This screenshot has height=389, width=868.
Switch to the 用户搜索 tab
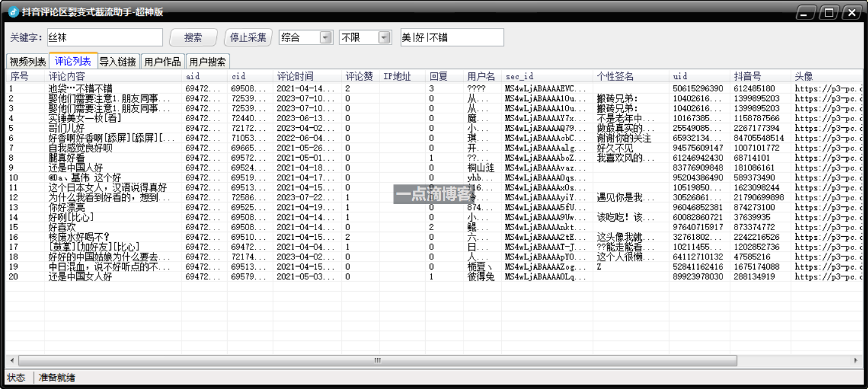coord(208,61)
